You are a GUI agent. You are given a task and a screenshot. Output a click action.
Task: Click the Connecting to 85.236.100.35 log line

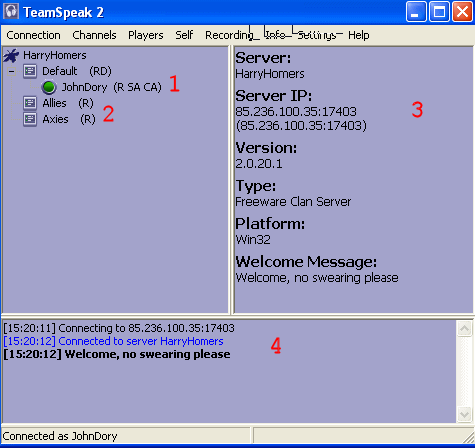[x=119, y=328]
